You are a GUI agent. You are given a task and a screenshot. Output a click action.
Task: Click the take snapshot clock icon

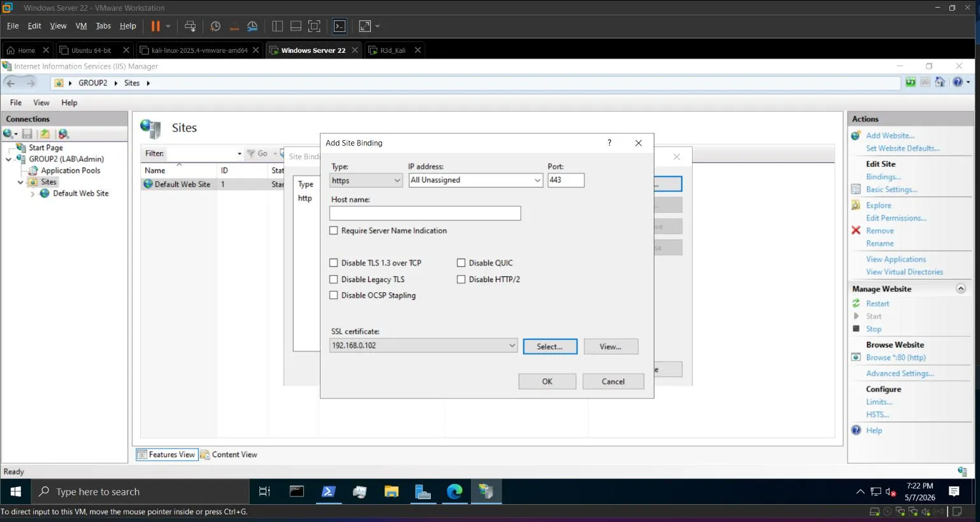(215, 26)
